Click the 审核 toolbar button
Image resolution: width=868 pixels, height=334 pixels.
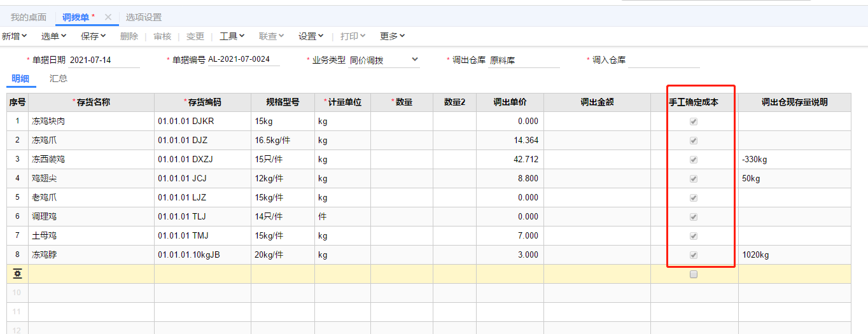coord(162,36)
